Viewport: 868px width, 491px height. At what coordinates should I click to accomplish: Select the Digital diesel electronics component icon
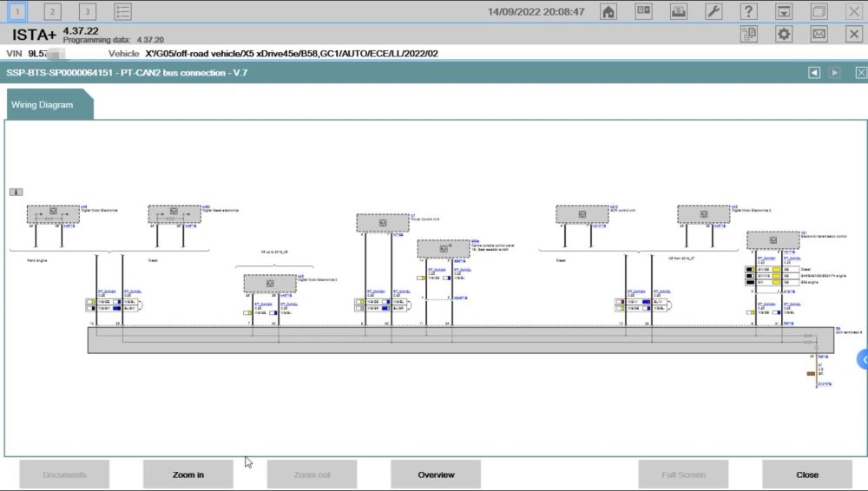point(174,214)
